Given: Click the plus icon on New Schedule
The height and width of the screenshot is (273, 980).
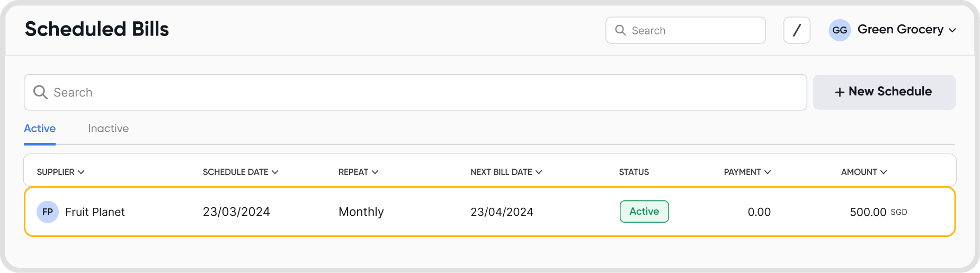Looking at the screenshot, I should coord(840,92).
